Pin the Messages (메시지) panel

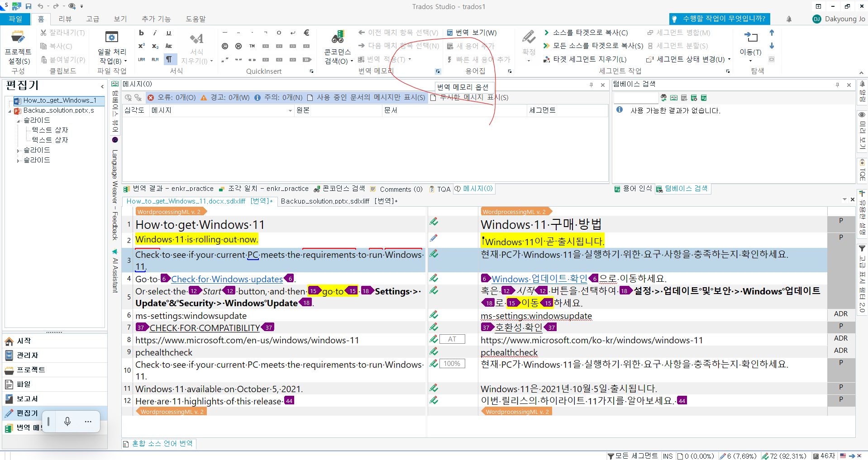[x=591, y=85]
